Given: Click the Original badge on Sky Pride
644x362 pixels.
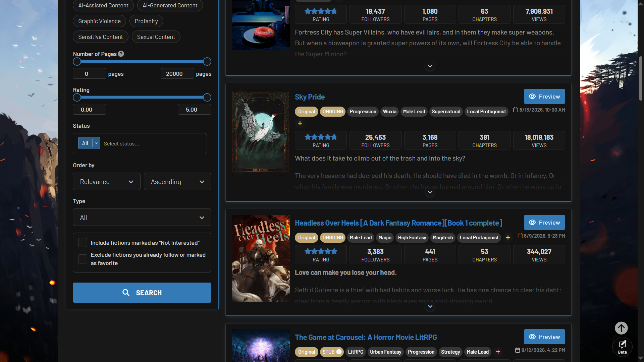Looking at the screenshot, I should coord(307,112).
